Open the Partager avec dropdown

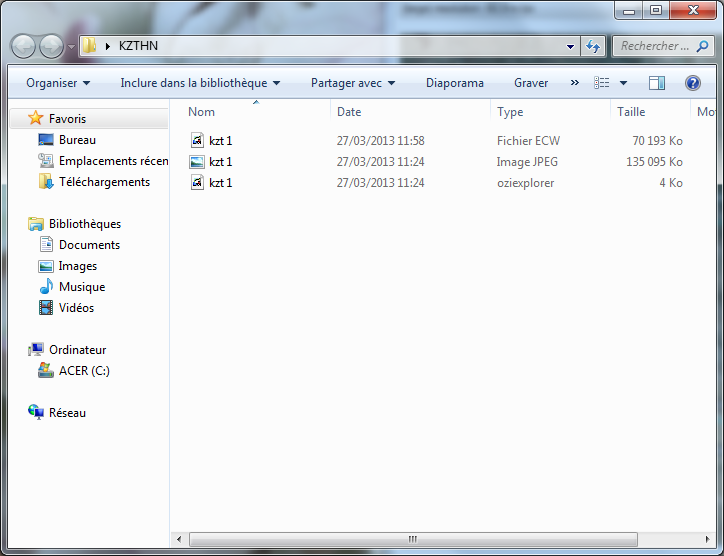[353, 83]
